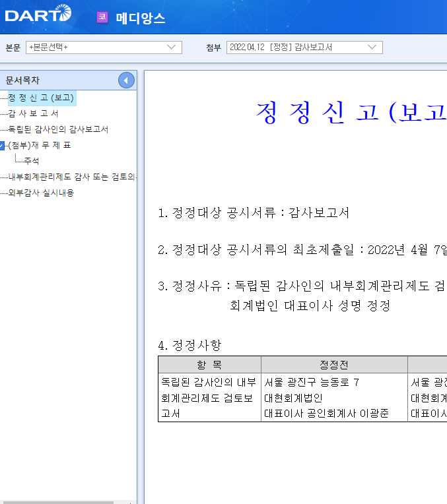Open 독립된 감사인의 감사보고서 tree entry

coord(58,129)
